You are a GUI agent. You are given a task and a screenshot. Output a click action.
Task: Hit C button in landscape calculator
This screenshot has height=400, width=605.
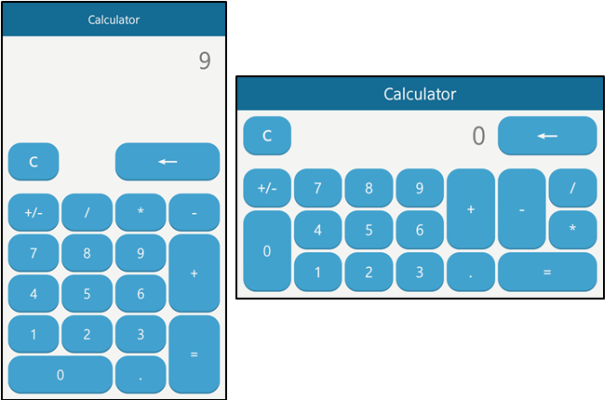pos(267,136)
